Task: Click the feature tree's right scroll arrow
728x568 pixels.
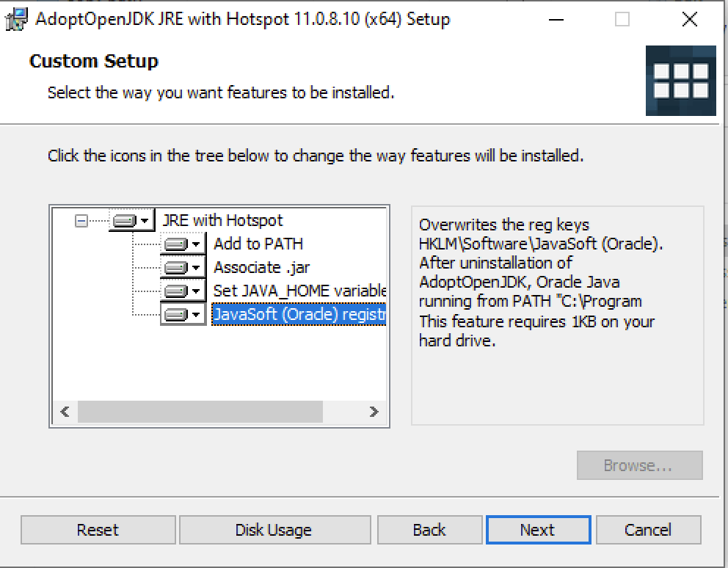Action: 374,412
